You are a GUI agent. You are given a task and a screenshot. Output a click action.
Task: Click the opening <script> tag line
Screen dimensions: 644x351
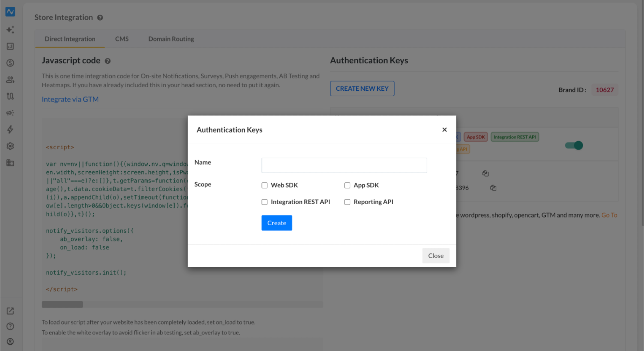(x=60, y=147)
